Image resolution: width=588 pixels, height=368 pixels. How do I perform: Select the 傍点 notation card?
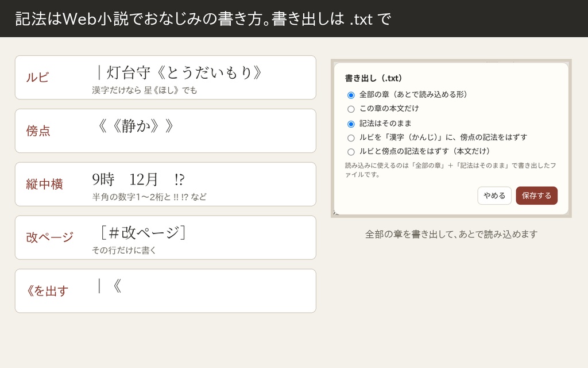coord(165,131)
